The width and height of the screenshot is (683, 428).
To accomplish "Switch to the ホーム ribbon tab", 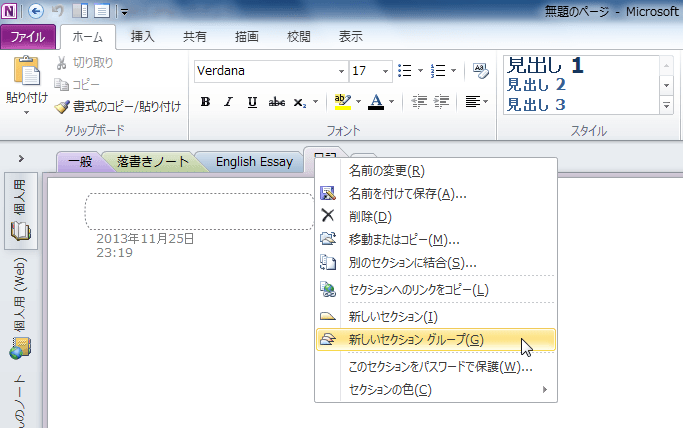I will click(88, 37).
